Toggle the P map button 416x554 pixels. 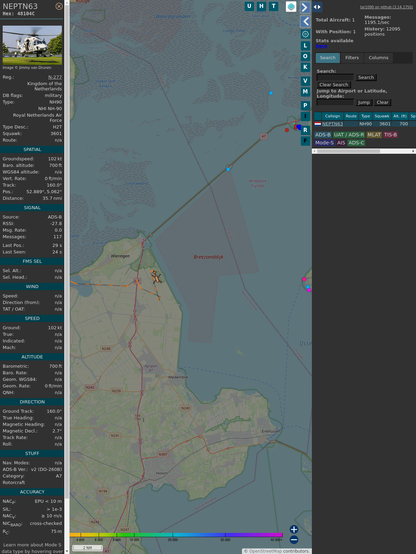pos(305,105)
